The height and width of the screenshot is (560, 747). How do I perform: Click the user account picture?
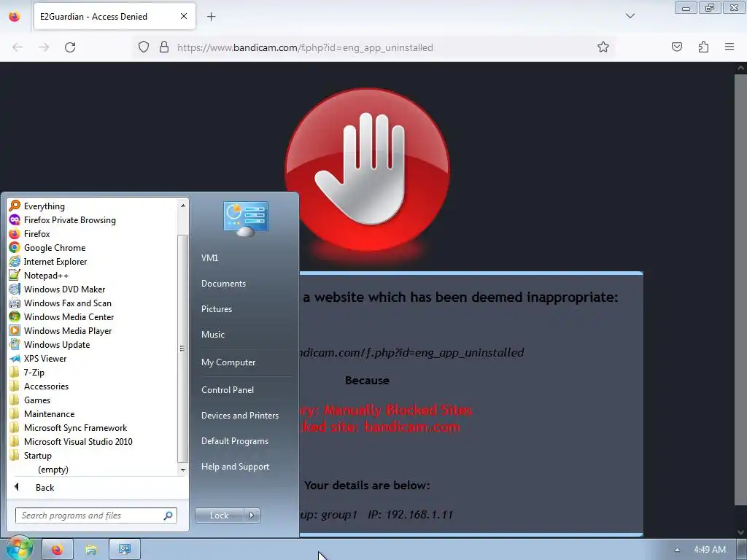pos(246,219)
